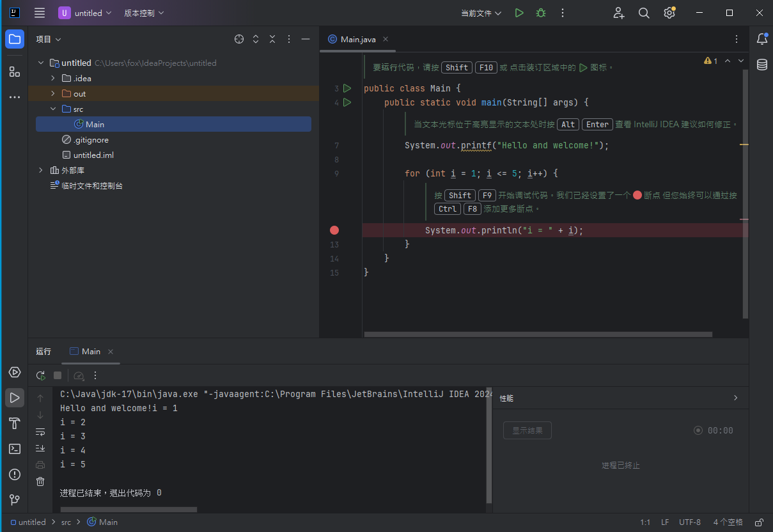Start debugging with the bug icon
The height and width of the screenshot is (532, 773).
[541, 13]
